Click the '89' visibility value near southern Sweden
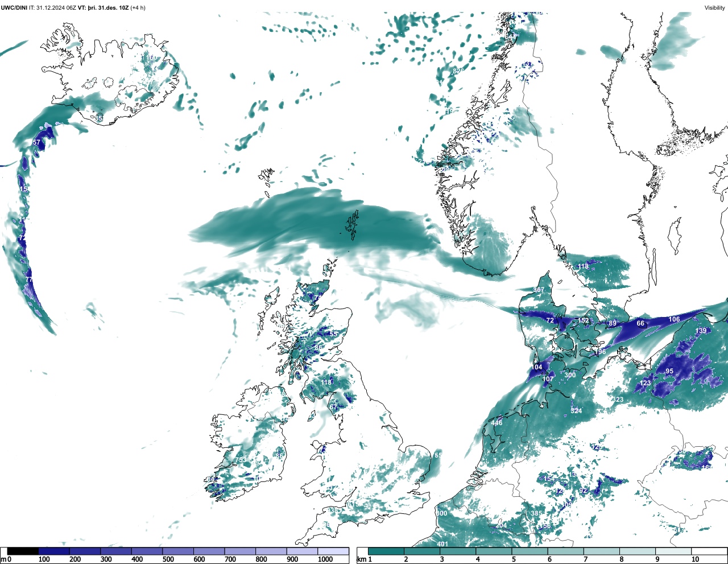Screen dimensions: 728x564 tap(613, 323)
